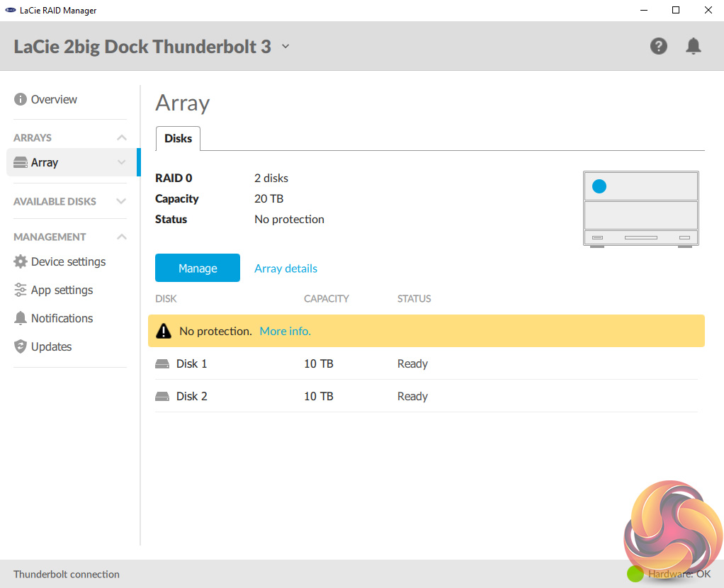Switch to the Disks tab
The image size is (724, 588).
[179, 139]
